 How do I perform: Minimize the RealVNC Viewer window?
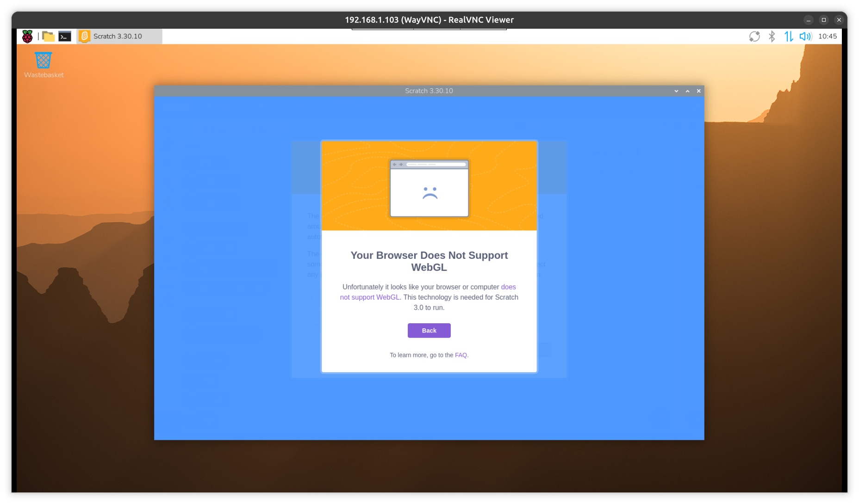click(x=808, y=20)
